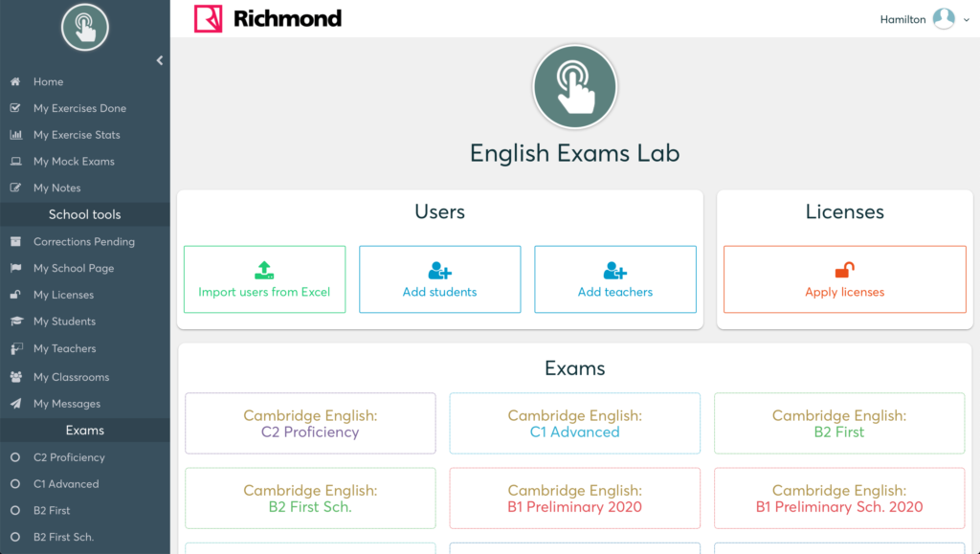Select the C2 Proficiency circle in the sidebar
The image size is (980, 554).
[x=15, y=457]
